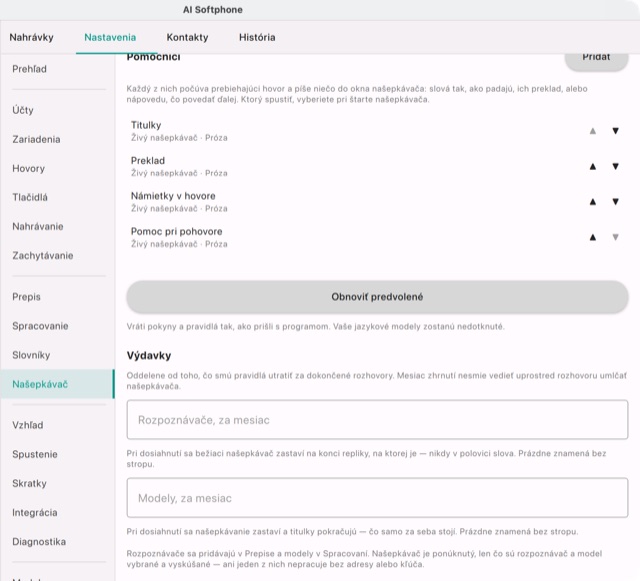Move Námietky v hovore up

[x=593, y=202]
